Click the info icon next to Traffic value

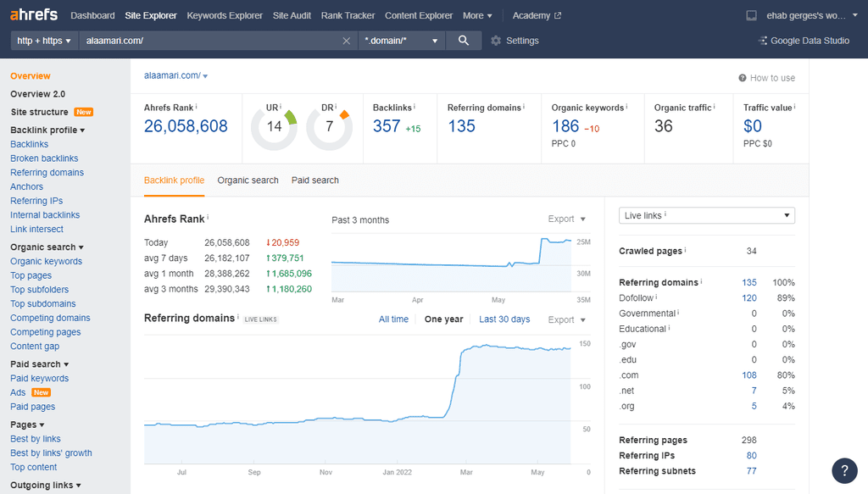tap(794, 106)
